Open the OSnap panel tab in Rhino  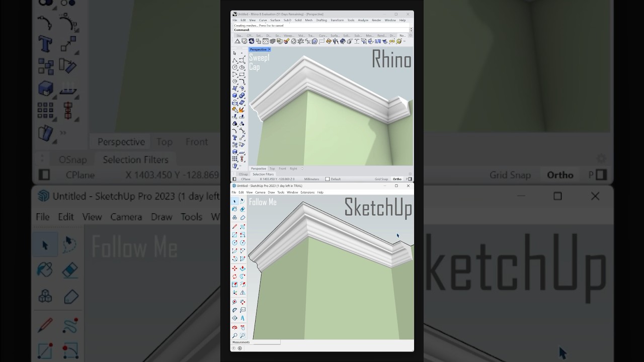point(244,174)
